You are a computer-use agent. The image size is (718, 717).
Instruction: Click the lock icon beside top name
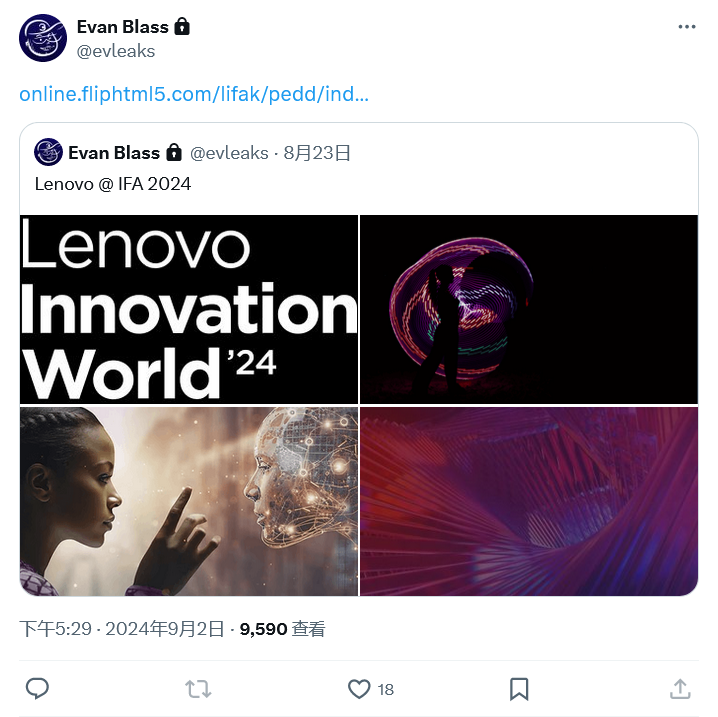coord(182,27)
